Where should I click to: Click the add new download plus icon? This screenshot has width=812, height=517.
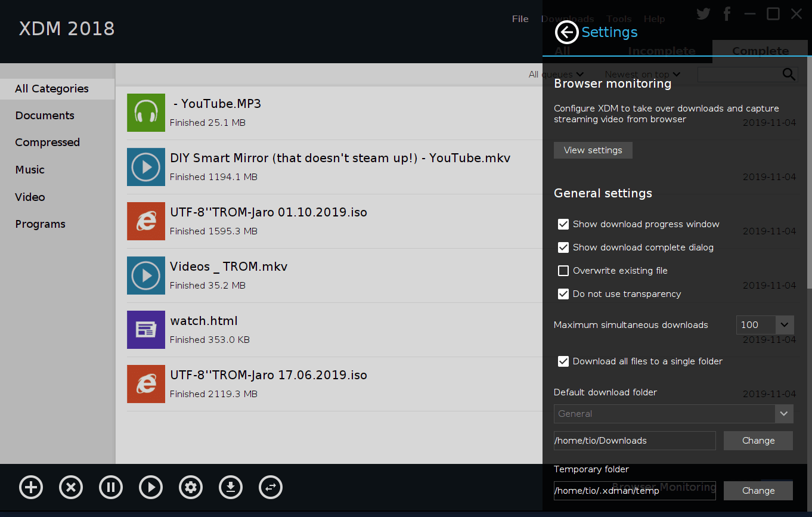click(x=31, y=487)
